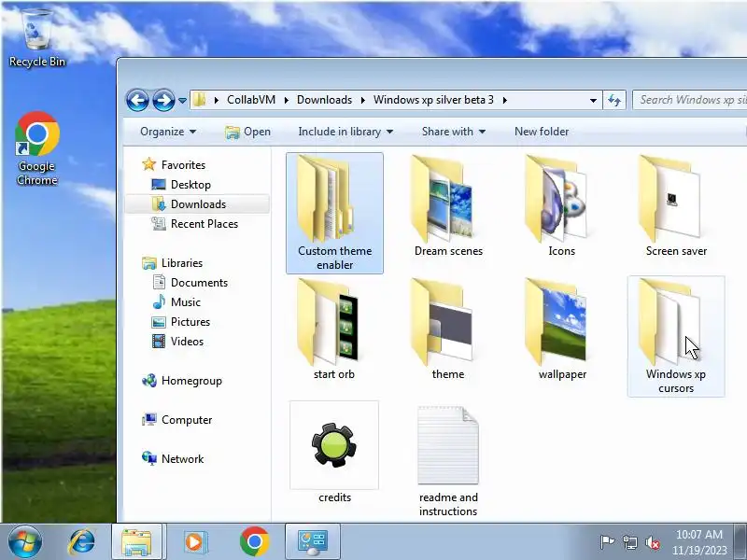The image size is (747, 560).
Task: Click the Show desktop strip beside clock
Action: click(x=740, y=542)
